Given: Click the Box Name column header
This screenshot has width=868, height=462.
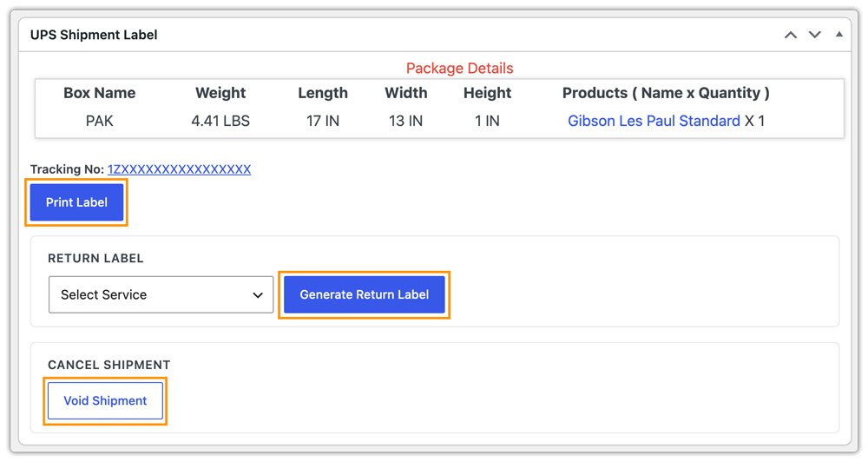Looking at the screenshot, I should 100,93.
